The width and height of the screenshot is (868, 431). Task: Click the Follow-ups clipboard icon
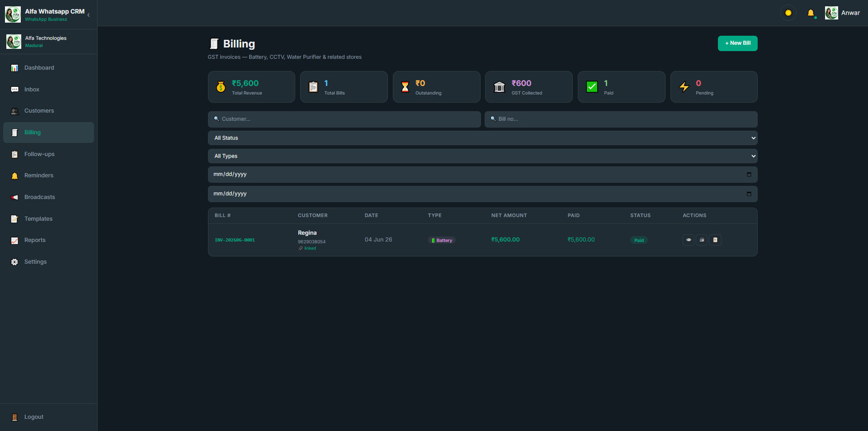pos(14,154)
